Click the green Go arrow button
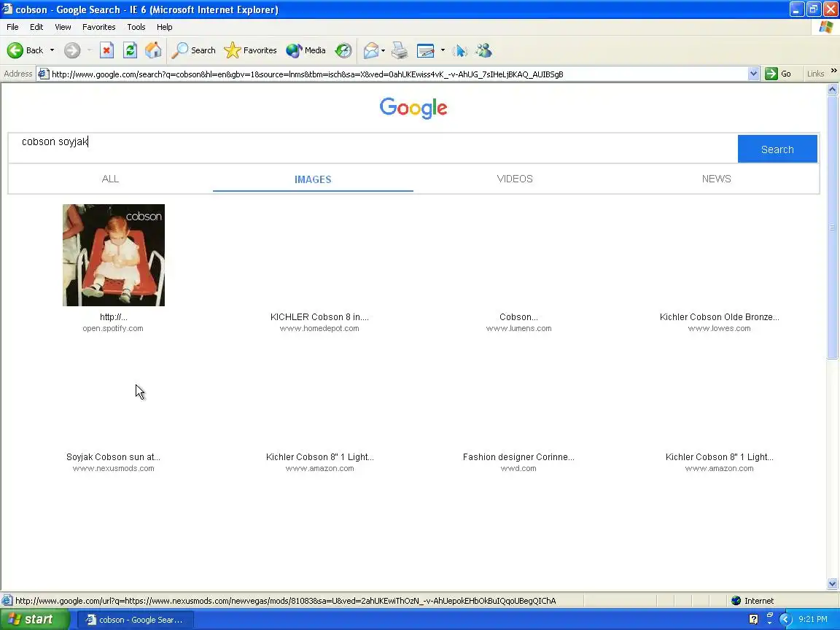 pos(771,74)
